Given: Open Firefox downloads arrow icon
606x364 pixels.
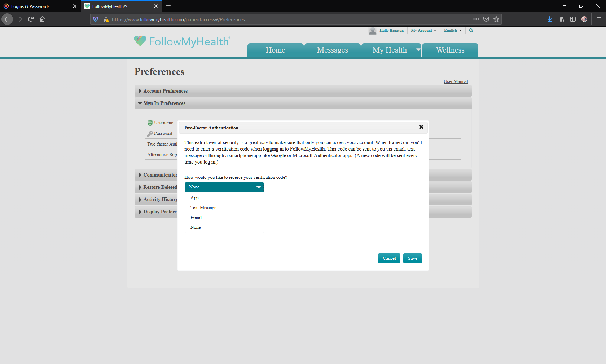Looking at the screenshot, I should (549, 19).
